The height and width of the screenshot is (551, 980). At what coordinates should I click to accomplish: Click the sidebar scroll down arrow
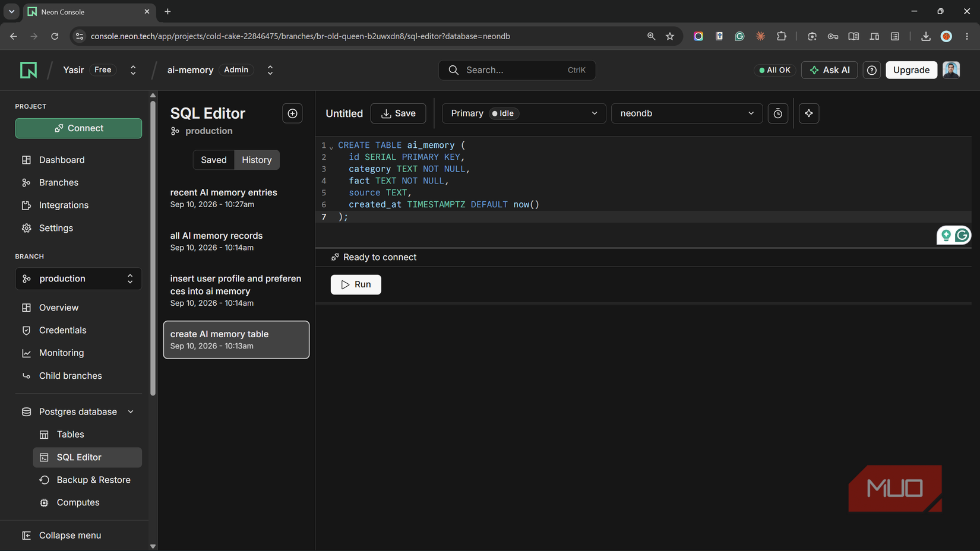[x=153, y=546]
